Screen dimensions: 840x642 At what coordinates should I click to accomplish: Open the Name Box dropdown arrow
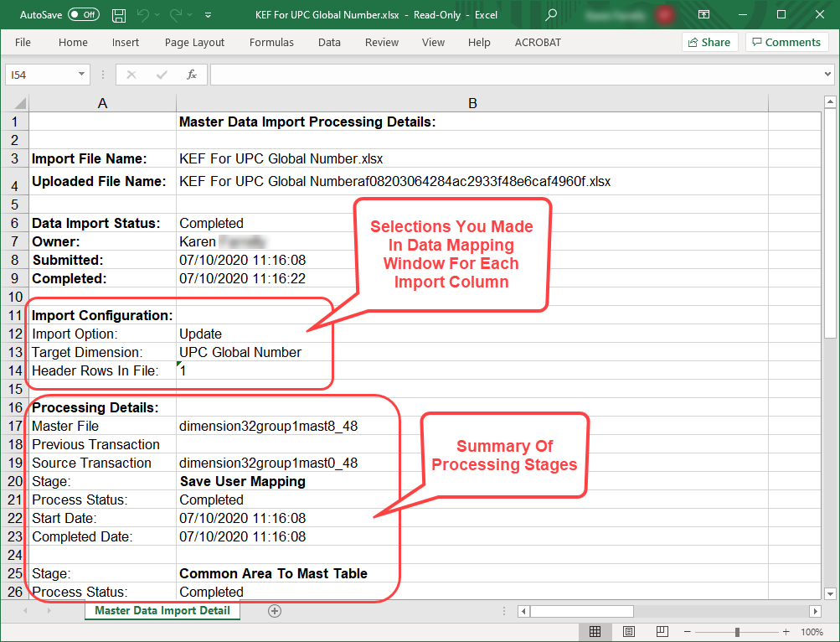click(x=81, y=75)
